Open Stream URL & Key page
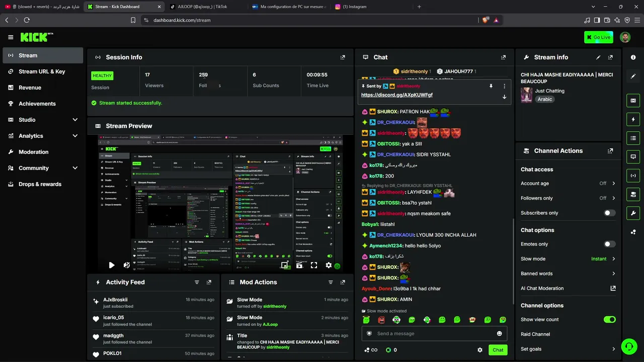 (x=43, y=71)
